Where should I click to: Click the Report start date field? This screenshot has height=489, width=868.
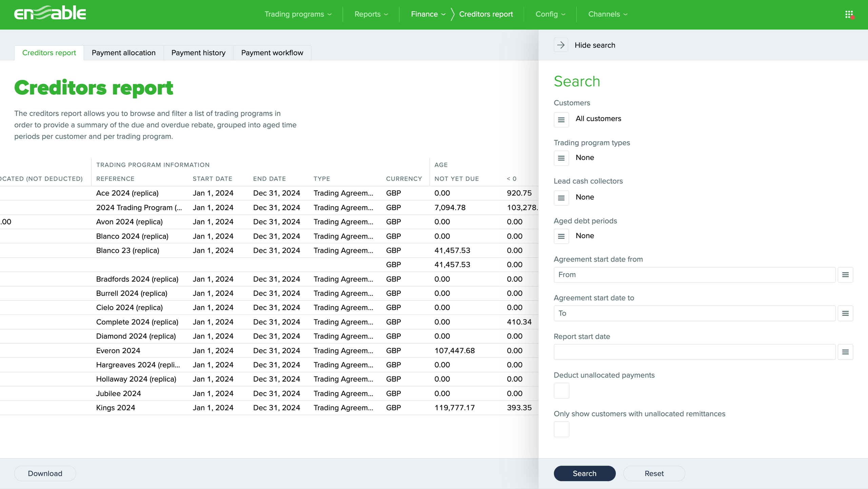(x=694, y=352)
